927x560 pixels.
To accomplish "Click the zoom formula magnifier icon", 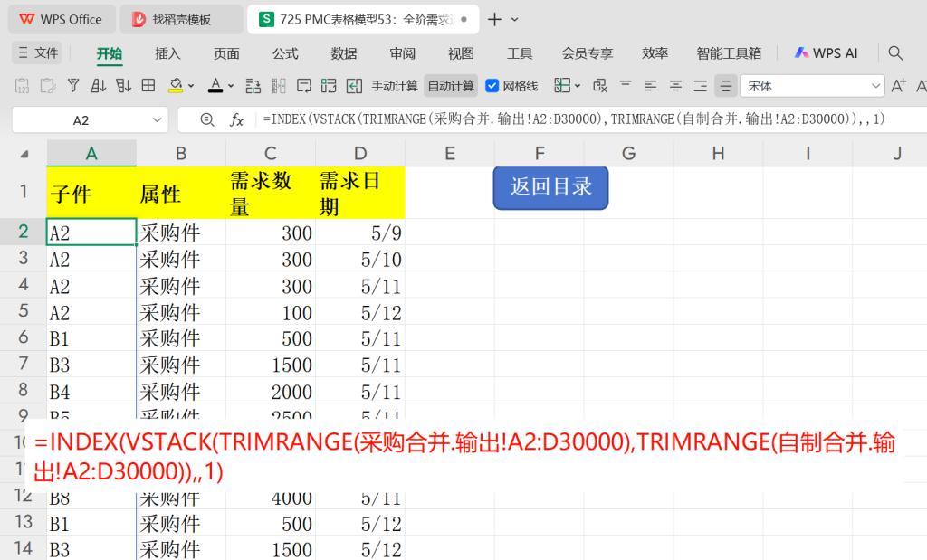I will [207, 120].
